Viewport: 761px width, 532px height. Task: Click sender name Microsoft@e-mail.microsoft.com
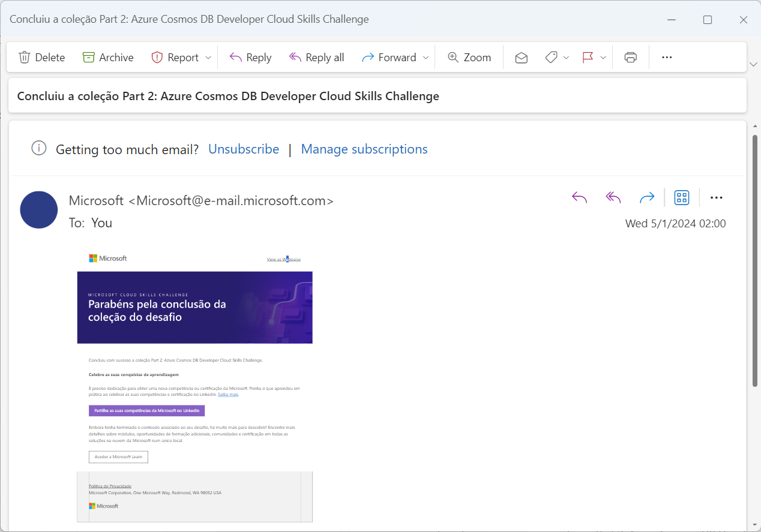[201, 200]
